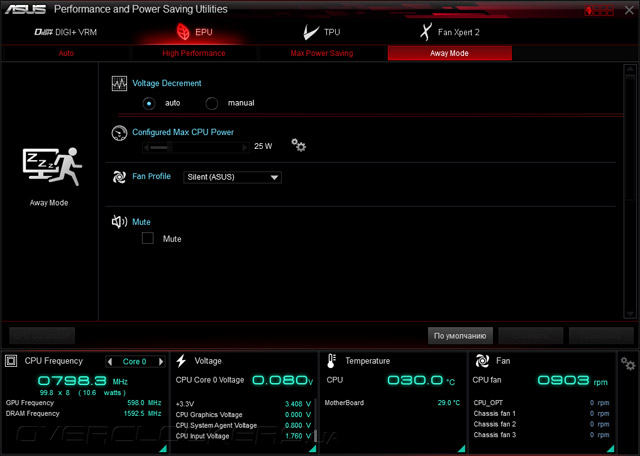Click the CPU Input Voltage row
640x456 pixels.
click(x=243, y=436)
